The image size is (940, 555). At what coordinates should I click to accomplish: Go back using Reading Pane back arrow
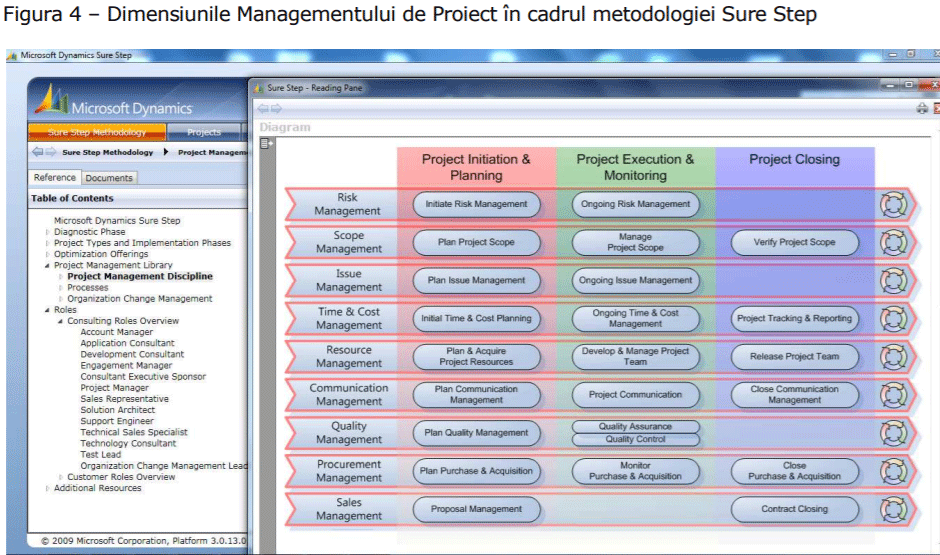tap(263, 108)
